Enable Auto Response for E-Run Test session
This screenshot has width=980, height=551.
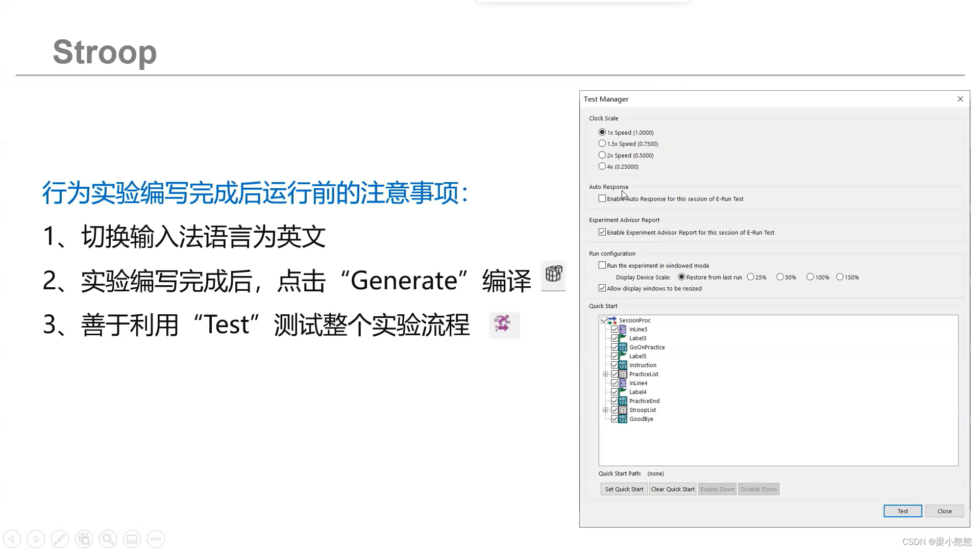point(602,198)
